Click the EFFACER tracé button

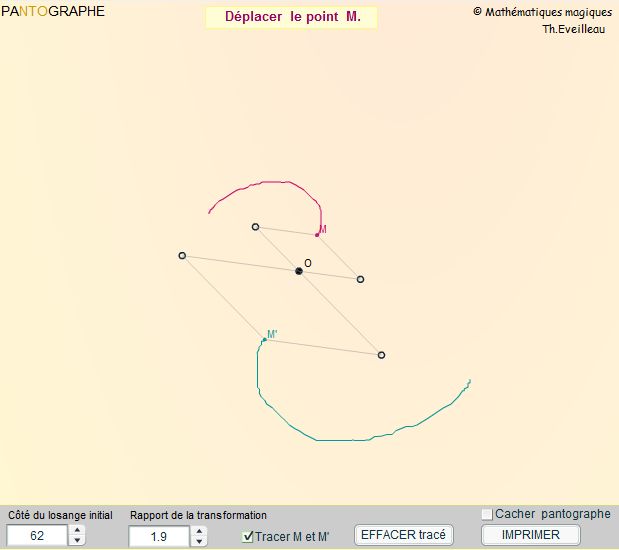click(403, 535)
